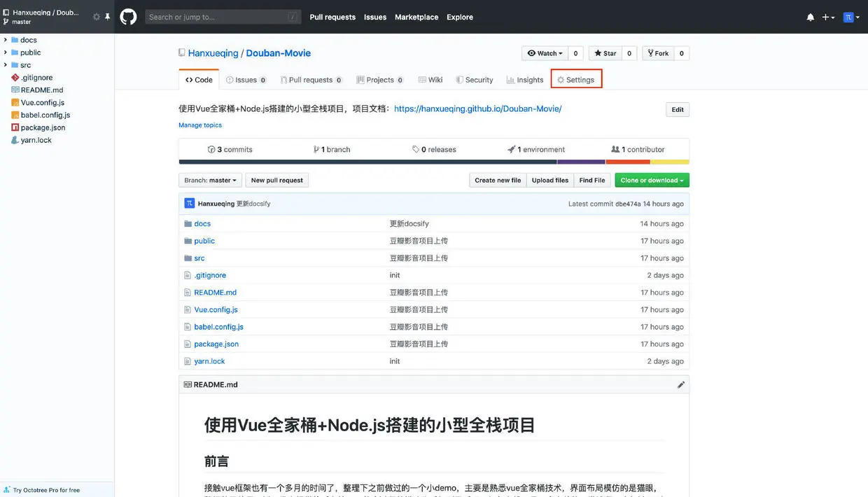View 3 commits history
The width and height of the screenshot is (868, 497).
click(230, 149)
